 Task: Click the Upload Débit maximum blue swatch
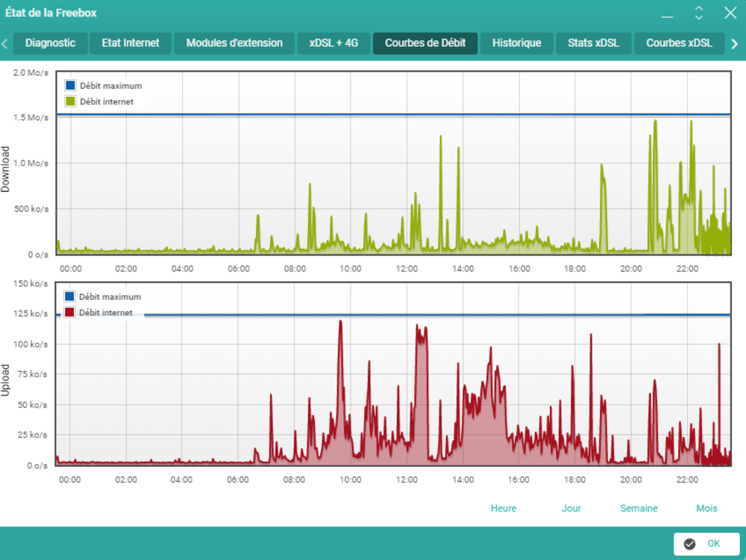69,297
